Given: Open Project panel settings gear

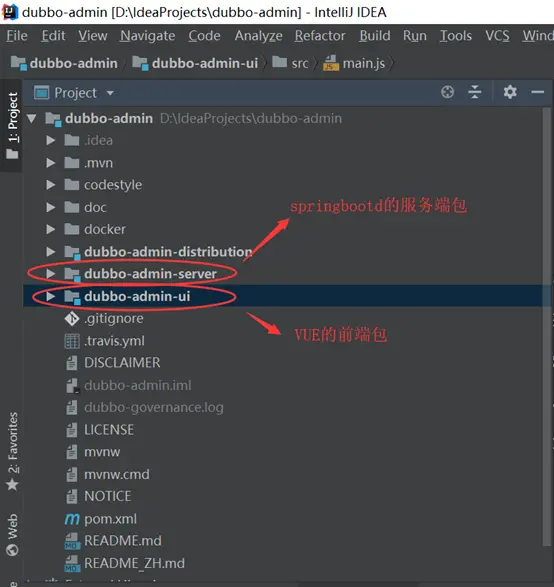Looking at the screenshot, I should point(510,92).
